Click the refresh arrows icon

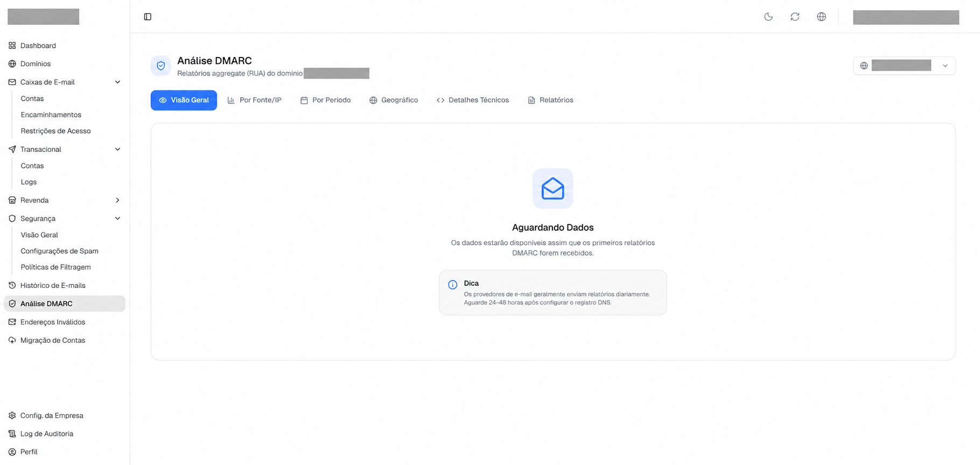[x=795, y=17]
